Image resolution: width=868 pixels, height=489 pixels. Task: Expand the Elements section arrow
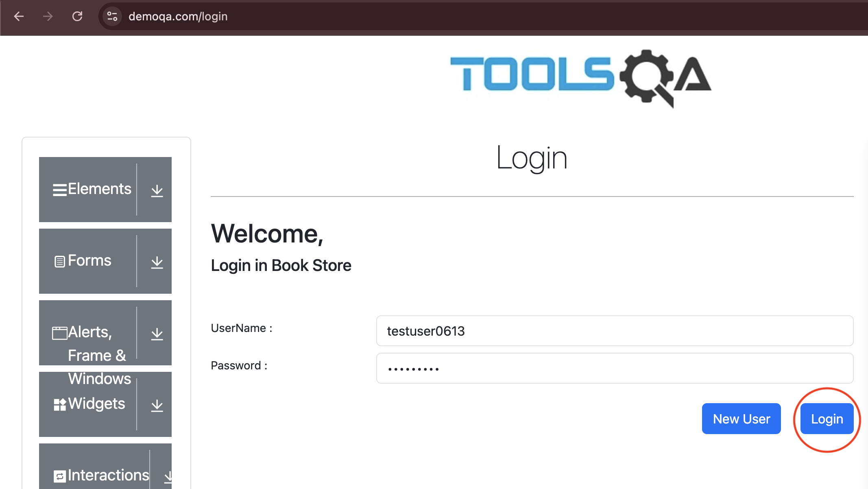pyautogui.click(x=157, y=190)
